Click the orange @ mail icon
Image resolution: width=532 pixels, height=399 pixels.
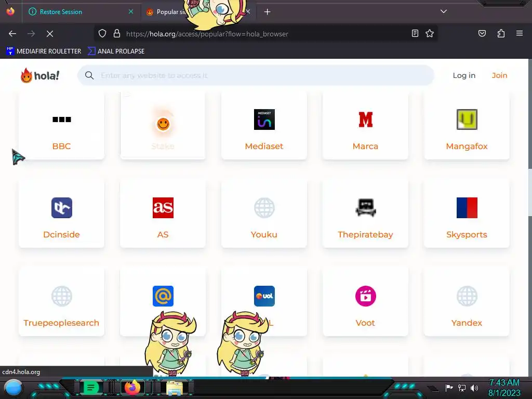pyautogui.click(x=163, y=296)
